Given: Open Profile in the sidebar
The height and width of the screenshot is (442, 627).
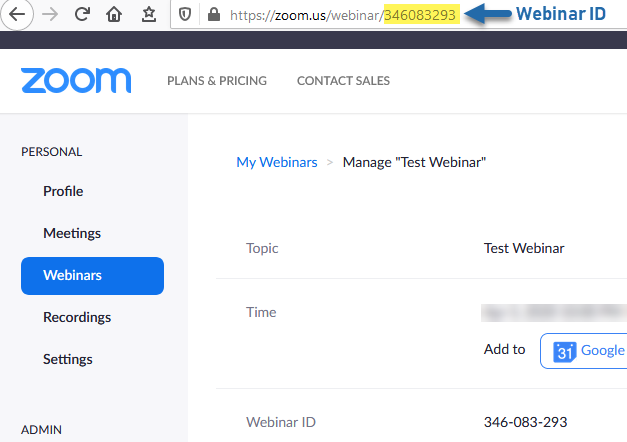Looking at the screenshot, I should (63, 191).
